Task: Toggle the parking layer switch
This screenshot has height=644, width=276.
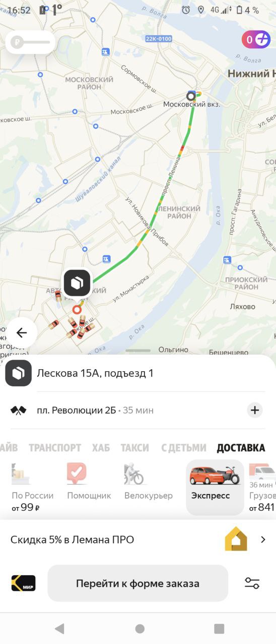Action: (x=30, y=42)
